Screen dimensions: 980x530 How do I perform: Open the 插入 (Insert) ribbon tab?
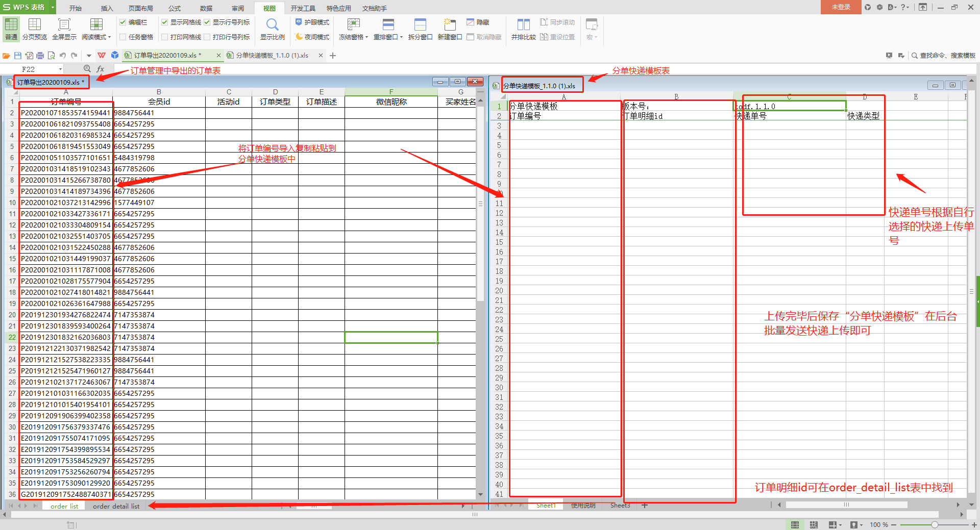tap(107, 8)
